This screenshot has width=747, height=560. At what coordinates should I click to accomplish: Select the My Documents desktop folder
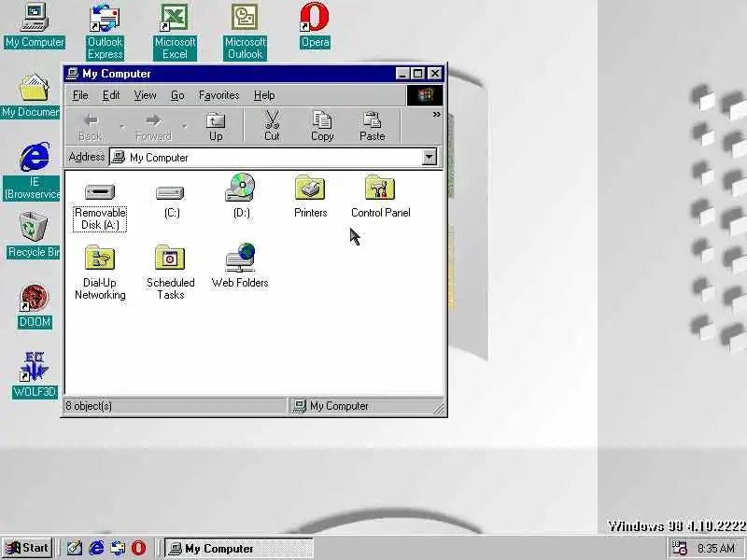(32, 97)
